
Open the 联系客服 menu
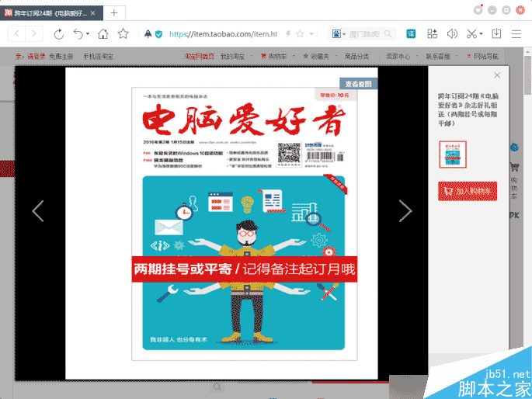click(x=438, y=56)
